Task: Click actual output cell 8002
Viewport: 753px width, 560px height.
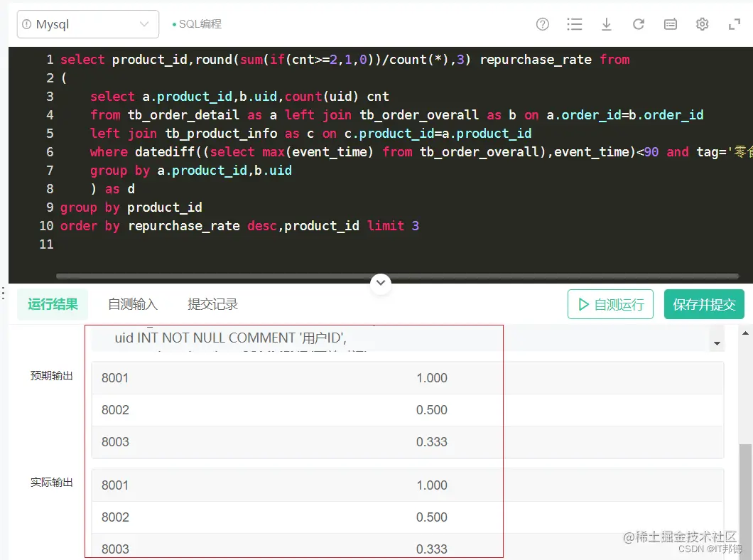Action: 115,517
